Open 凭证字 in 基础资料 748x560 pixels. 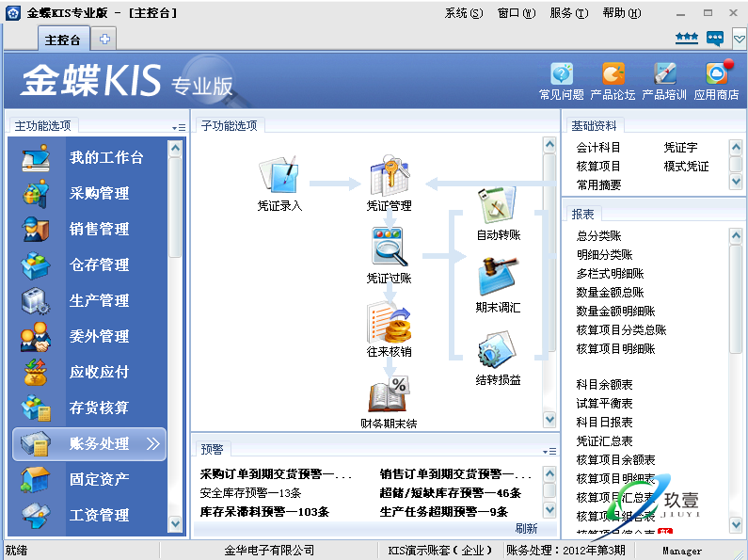tap(681, 148)
